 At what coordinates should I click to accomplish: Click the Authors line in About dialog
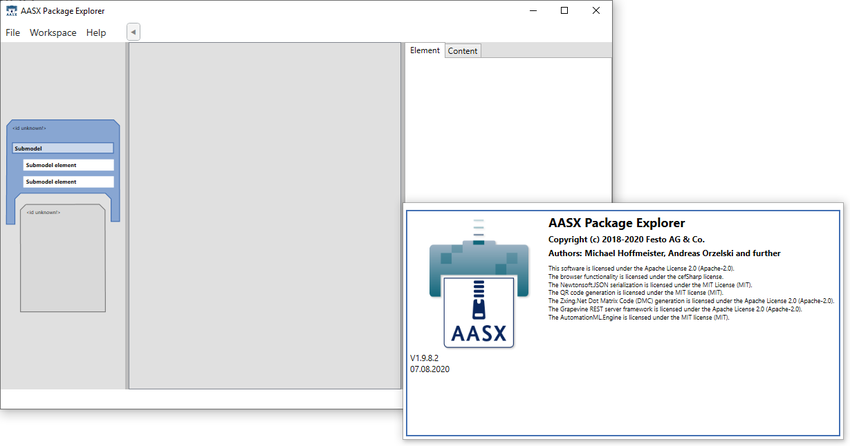coord(664,253)
